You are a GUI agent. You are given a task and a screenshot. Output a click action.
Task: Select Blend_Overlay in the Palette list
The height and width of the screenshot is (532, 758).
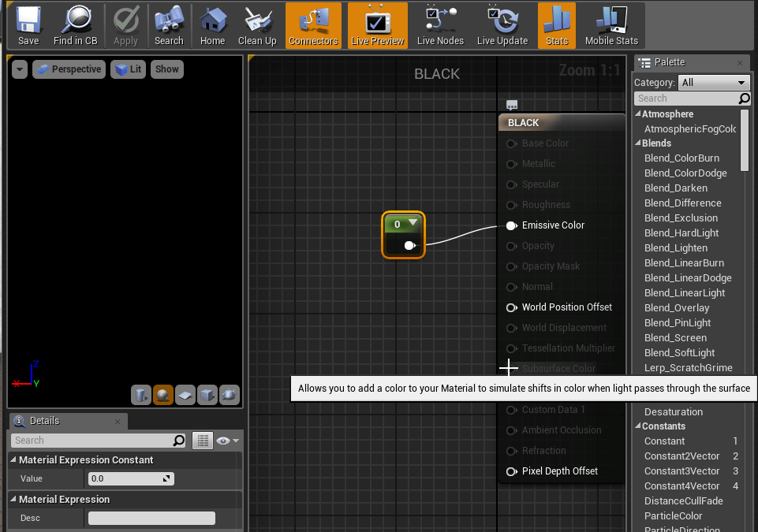coord(676,308)
